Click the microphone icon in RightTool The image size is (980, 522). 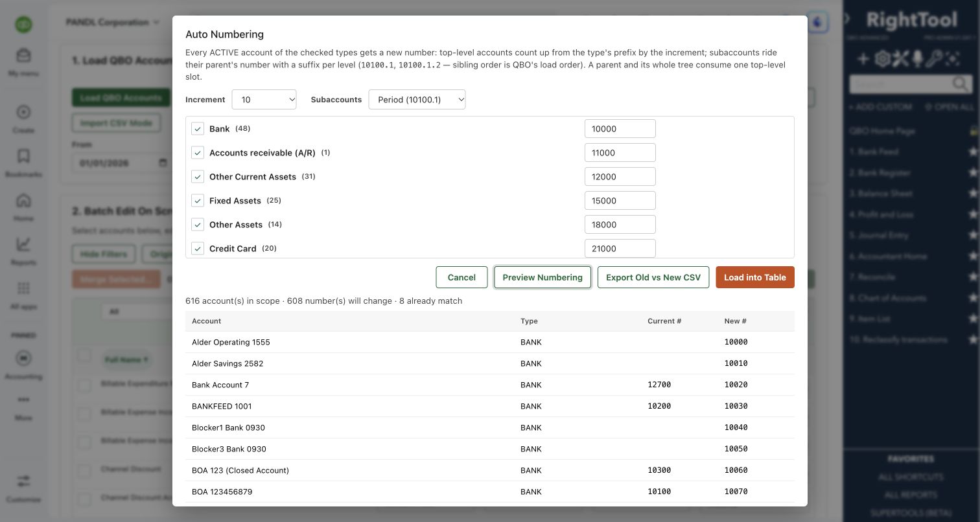pos(917,59)
